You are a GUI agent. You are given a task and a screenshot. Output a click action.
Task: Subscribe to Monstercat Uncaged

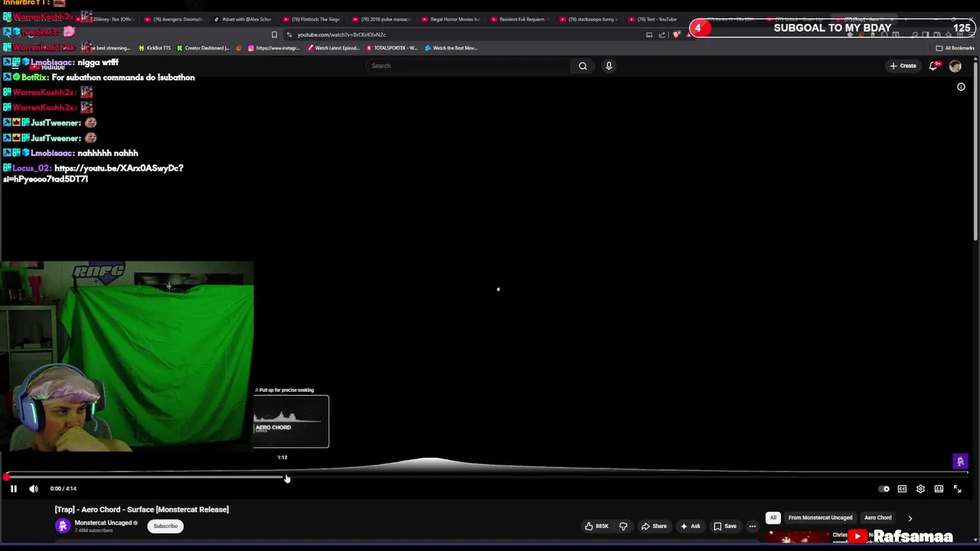point(165,526)
